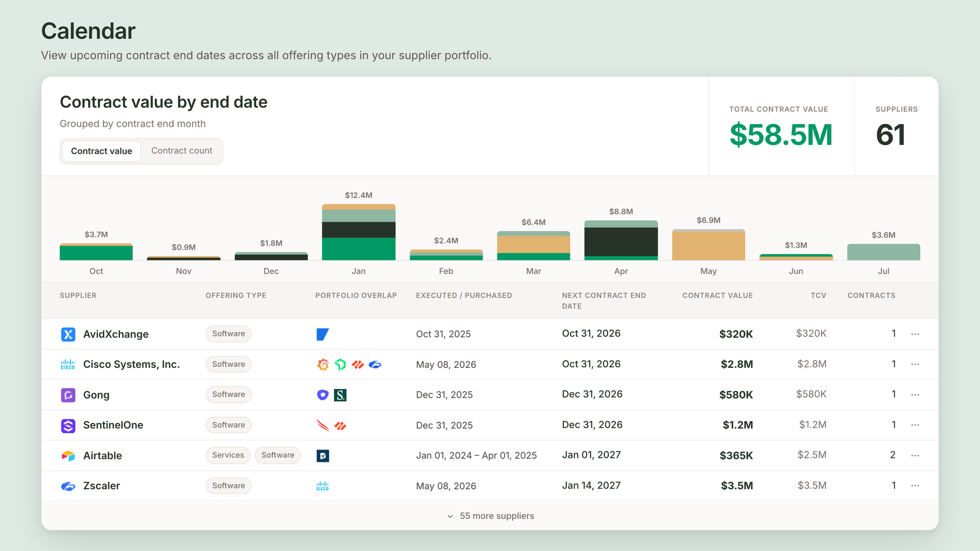Sort by Next Contract End Date header
The width and height of the screenshot is (980, 551).
[604, 301]
